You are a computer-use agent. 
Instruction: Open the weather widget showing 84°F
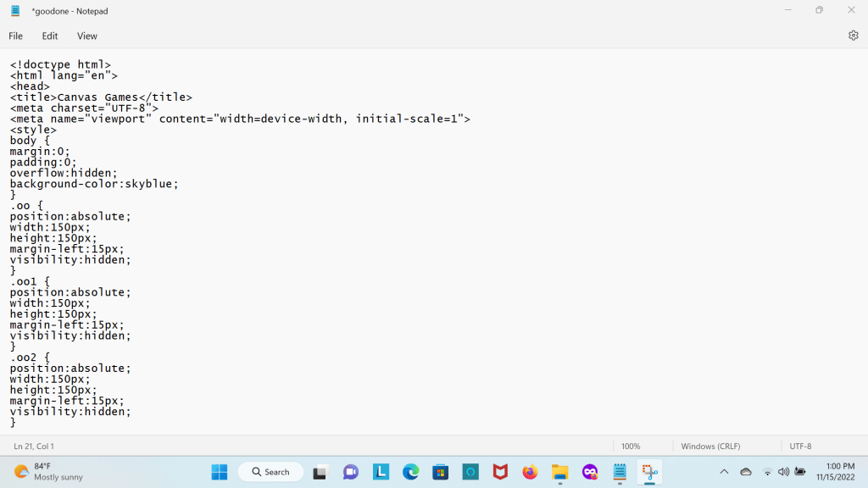pyautogui.click(x=49, y=472)
